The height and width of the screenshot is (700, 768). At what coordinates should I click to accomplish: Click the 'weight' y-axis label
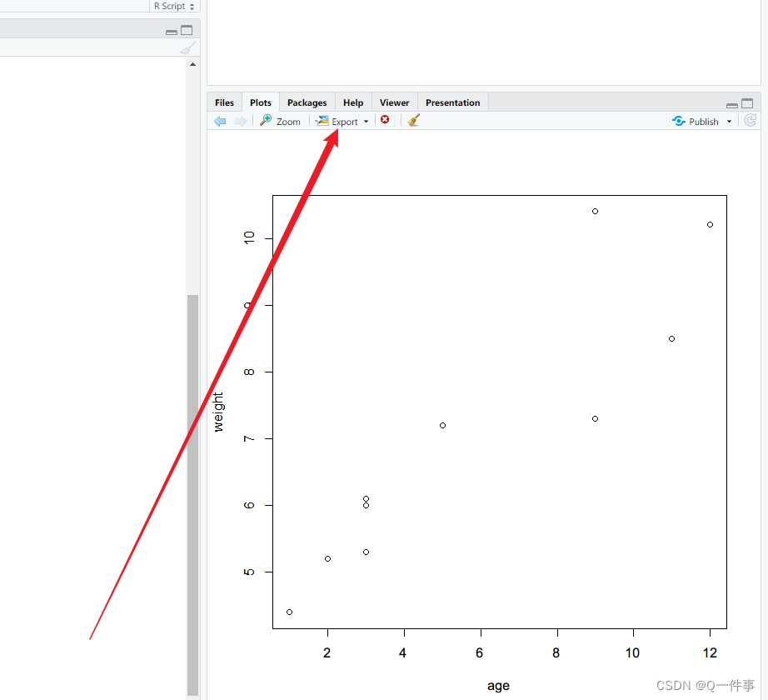click(218, 412)
